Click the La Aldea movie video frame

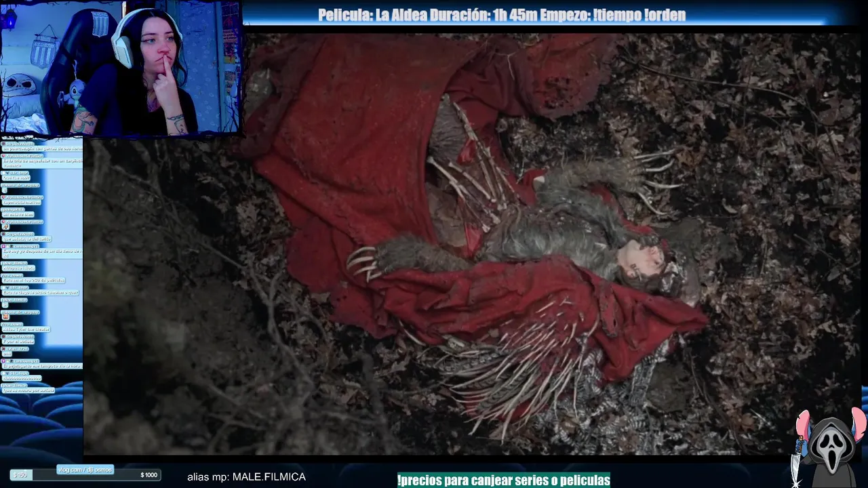(473, 243)
